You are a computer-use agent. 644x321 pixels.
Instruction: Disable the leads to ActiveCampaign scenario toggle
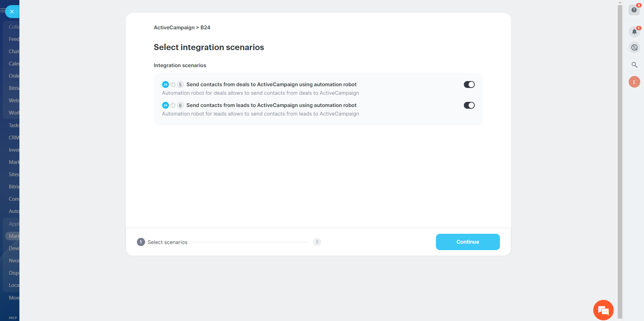coord(469,105)
